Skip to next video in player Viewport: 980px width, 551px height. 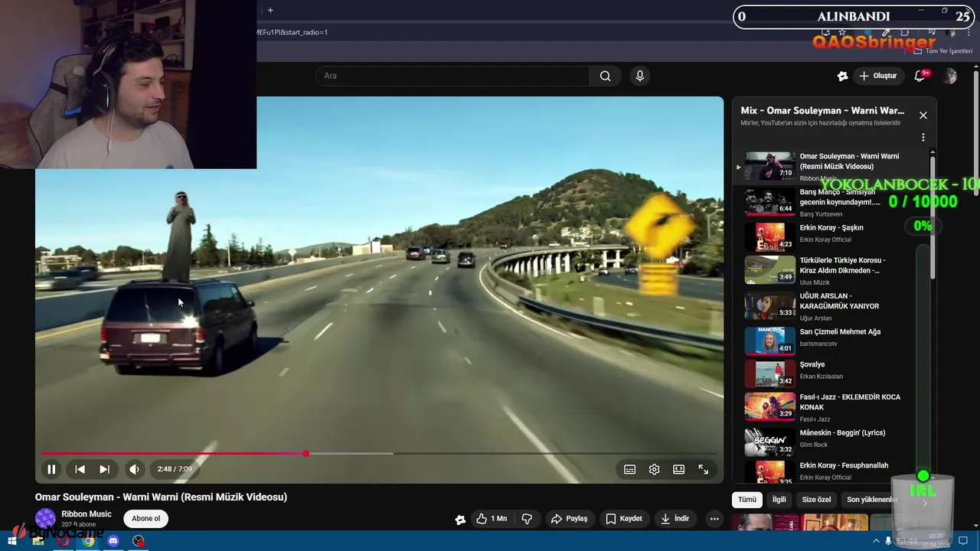(x=104, y=469)
